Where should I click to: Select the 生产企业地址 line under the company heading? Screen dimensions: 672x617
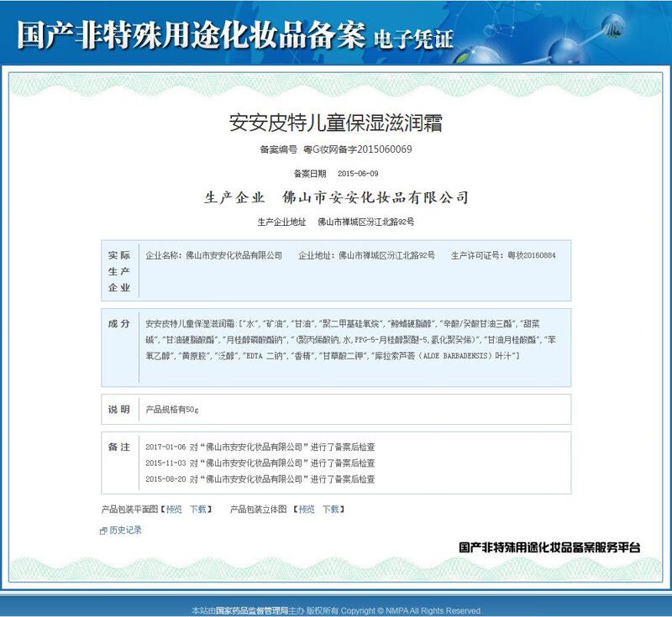tap(335, 222)
